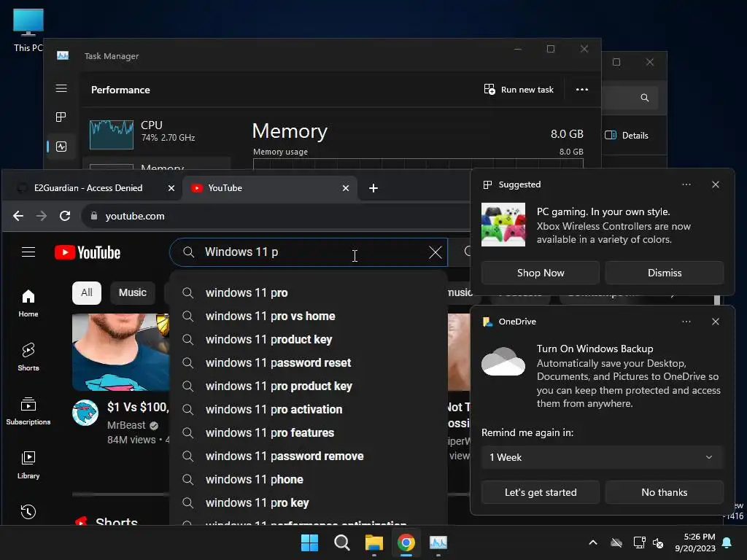Open the notification bell in taskbar
747x560 pixels.
[727, 542]
